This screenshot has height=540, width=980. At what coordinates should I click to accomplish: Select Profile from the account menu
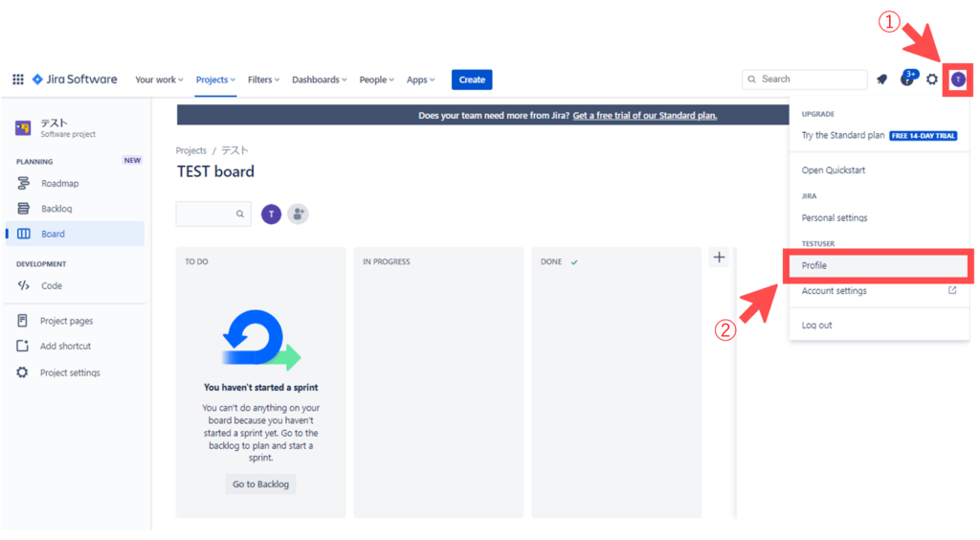(814, 265)
